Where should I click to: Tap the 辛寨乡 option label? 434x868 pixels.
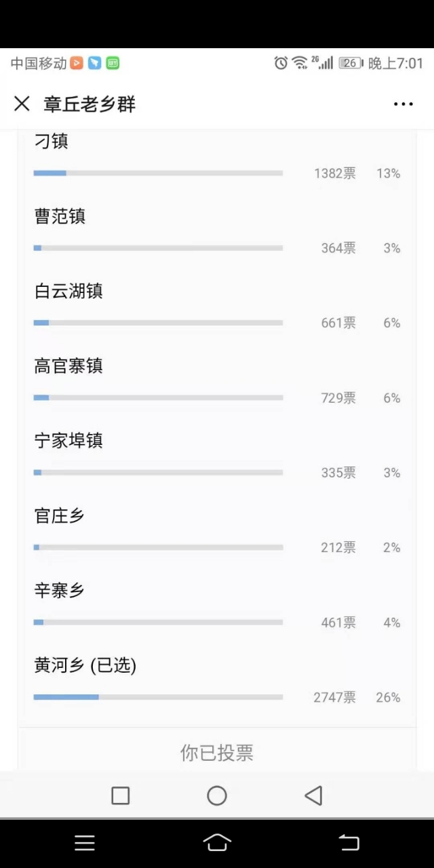point(60,591)
